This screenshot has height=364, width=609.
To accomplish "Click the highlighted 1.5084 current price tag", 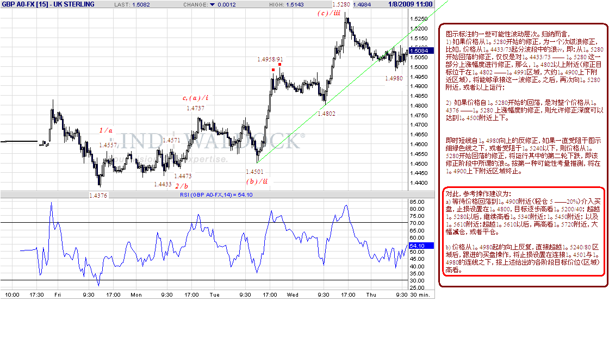I will coord(421,51).
